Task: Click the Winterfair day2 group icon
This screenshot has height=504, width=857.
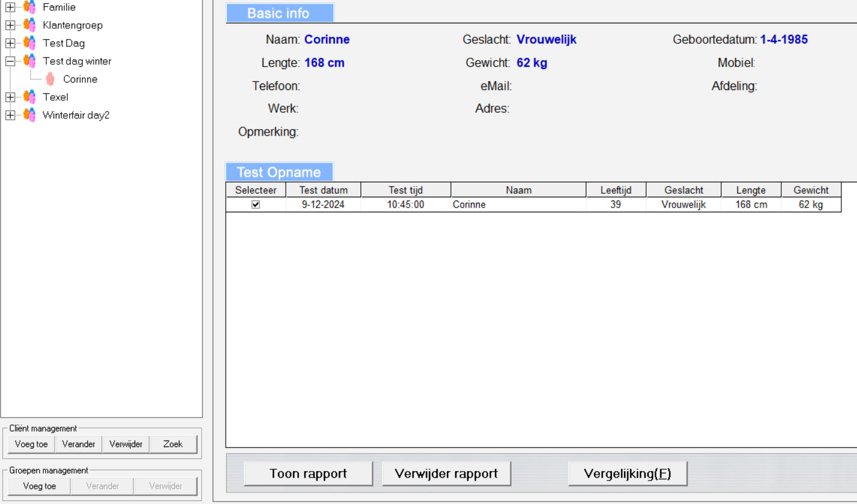Action: pyautogui.click(x=29, y=115)
